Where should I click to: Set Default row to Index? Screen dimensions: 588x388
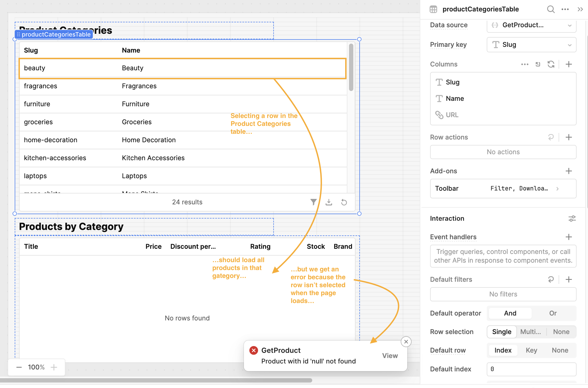coord(503,350)
